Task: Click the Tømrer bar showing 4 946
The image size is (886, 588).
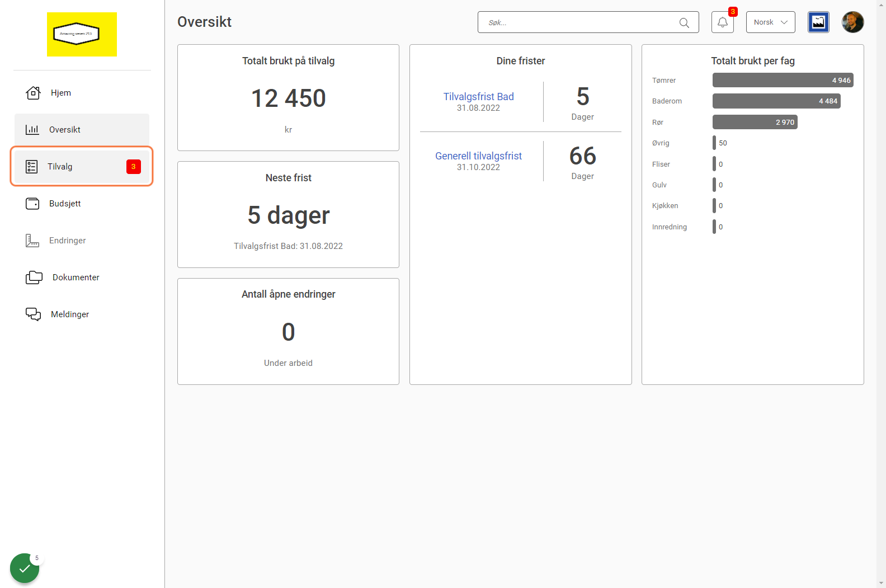Action: point(783,81)
